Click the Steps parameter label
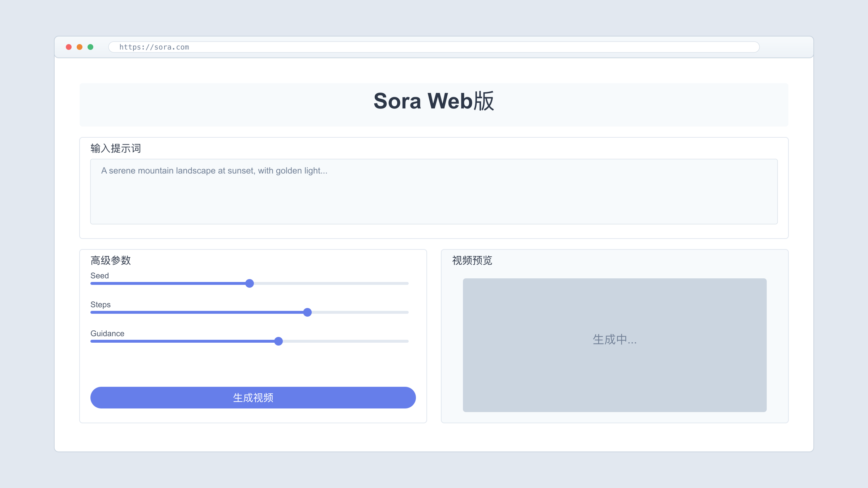 tap(101, 304)
